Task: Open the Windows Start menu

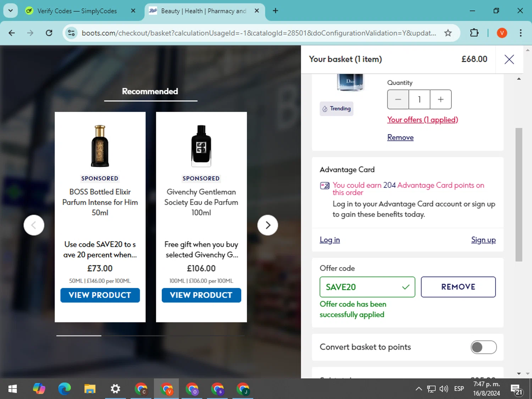Action: click(x=12, y=389)
